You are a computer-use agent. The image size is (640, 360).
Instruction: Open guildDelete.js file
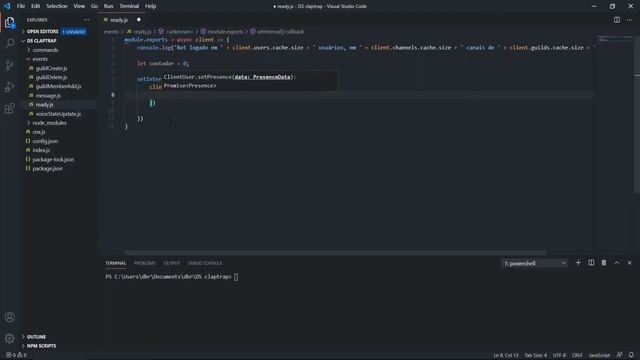pyautogui.click(x=51, y=77)
